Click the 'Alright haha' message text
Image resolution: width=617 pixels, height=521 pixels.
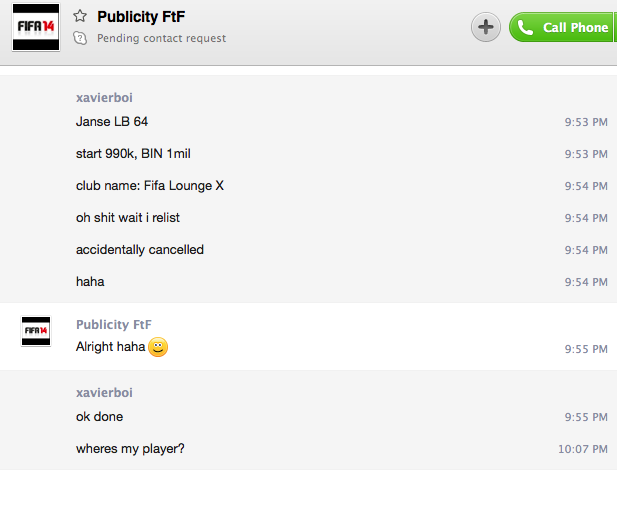pos(110,348)
